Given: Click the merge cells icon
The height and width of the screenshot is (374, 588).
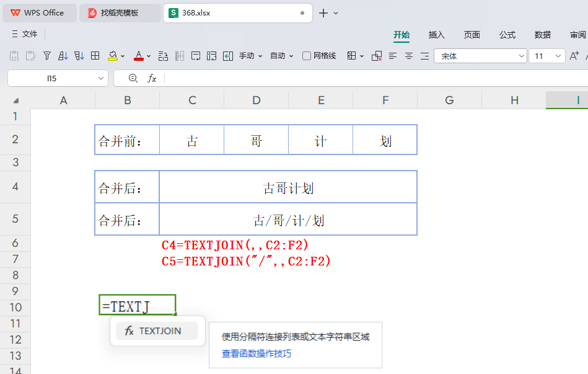Looking at the screenshot, I should point(163,56).
